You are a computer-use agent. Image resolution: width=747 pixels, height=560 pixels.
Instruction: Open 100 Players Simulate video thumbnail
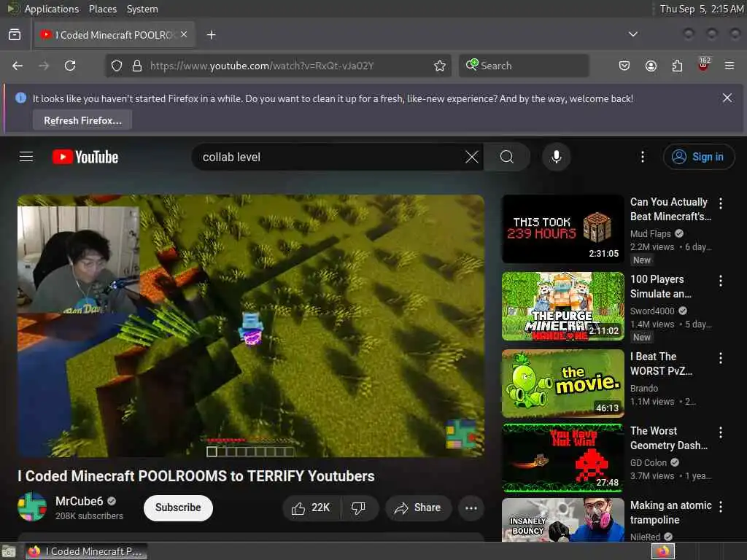(562, 306)
